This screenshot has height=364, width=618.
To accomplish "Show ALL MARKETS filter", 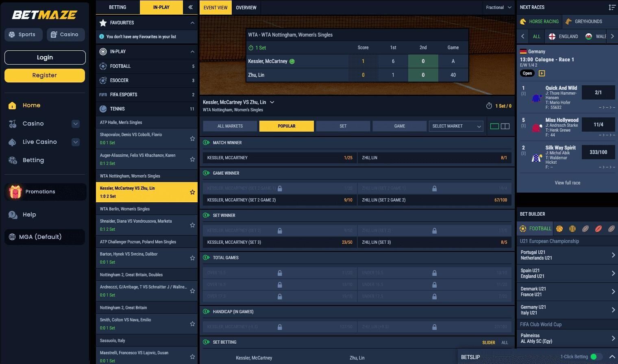I will (230, 126).
